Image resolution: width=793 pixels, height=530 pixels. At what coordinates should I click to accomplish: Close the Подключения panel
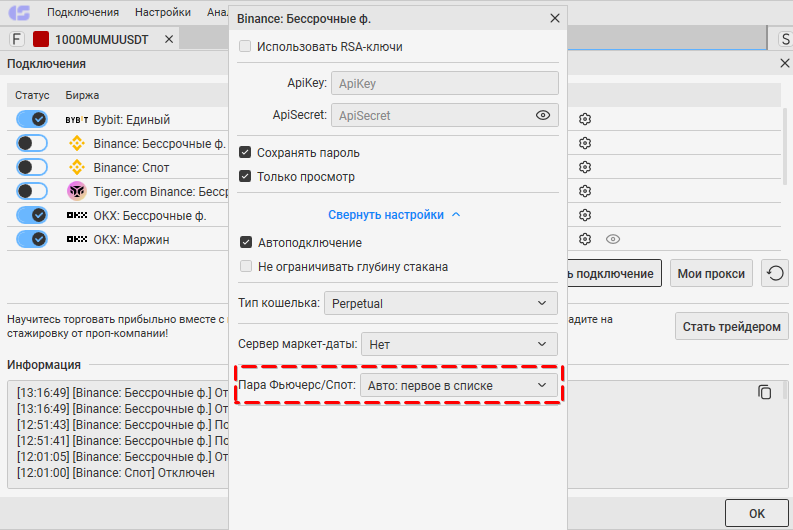(784, 63)
